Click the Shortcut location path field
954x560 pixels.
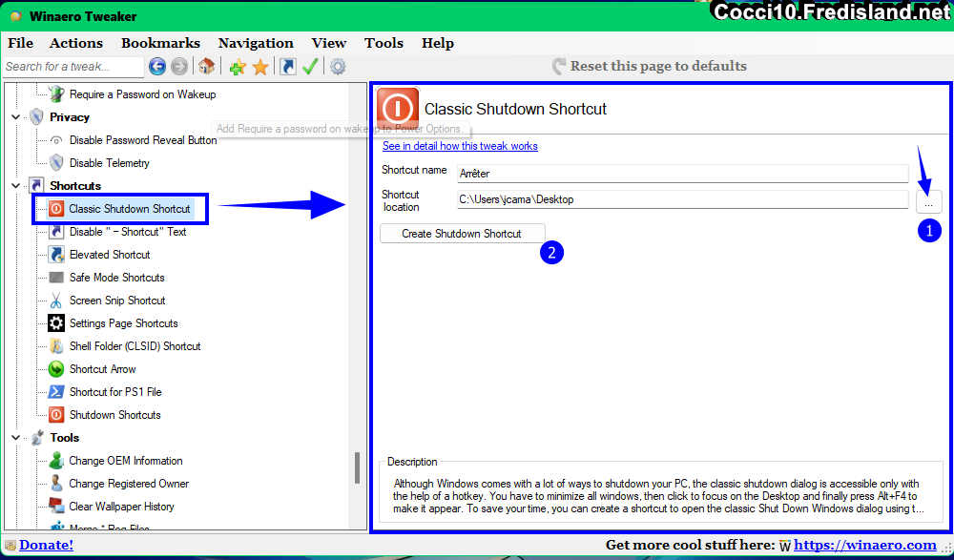click(x=683, y=199)
